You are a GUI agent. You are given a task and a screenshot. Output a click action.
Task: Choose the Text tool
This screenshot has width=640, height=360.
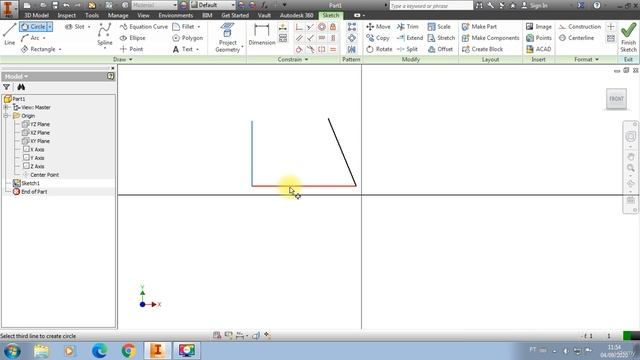click(182, 49)
